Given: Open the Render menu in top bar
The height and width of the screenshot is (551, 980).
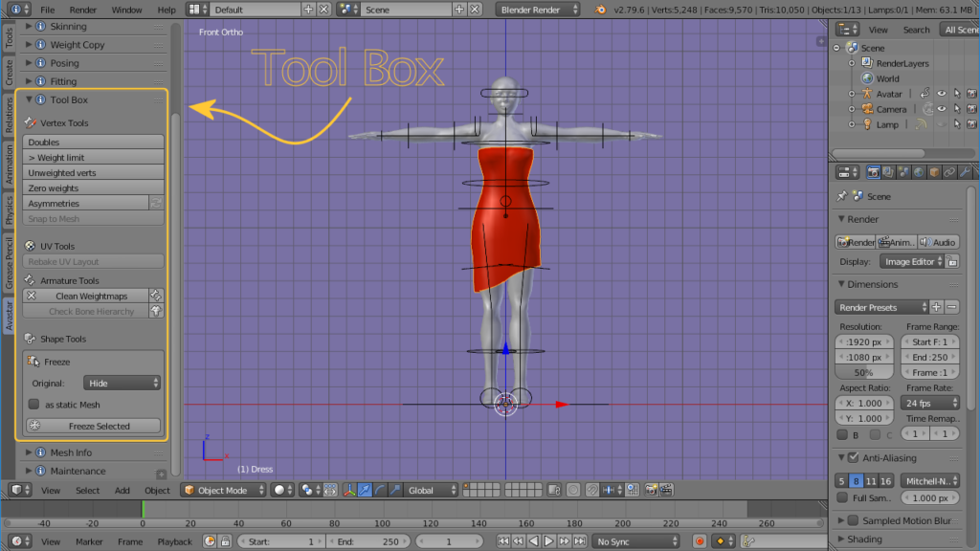Looking at the screenshot, I should [83, 10].
